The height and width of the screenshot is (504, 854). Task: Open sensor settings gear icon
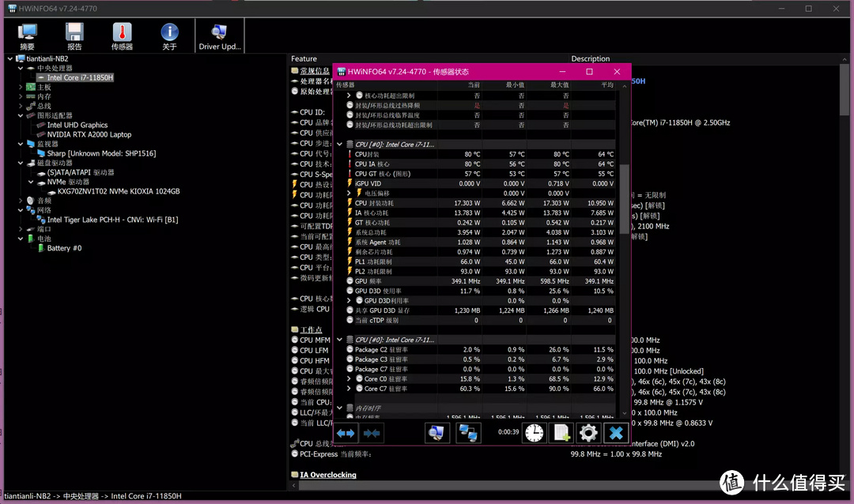point(588,433)
